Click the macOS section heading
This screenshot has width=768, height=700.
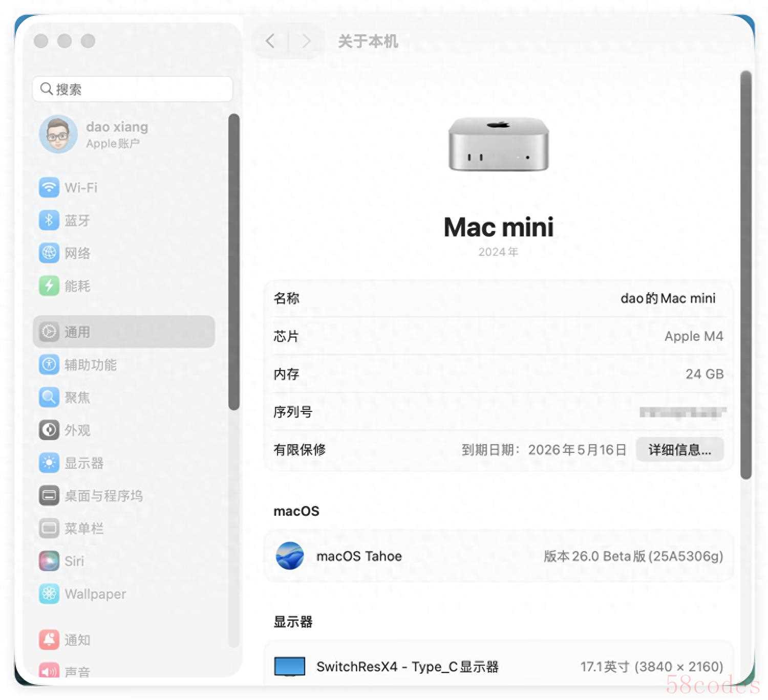click(x=296, y=511)
